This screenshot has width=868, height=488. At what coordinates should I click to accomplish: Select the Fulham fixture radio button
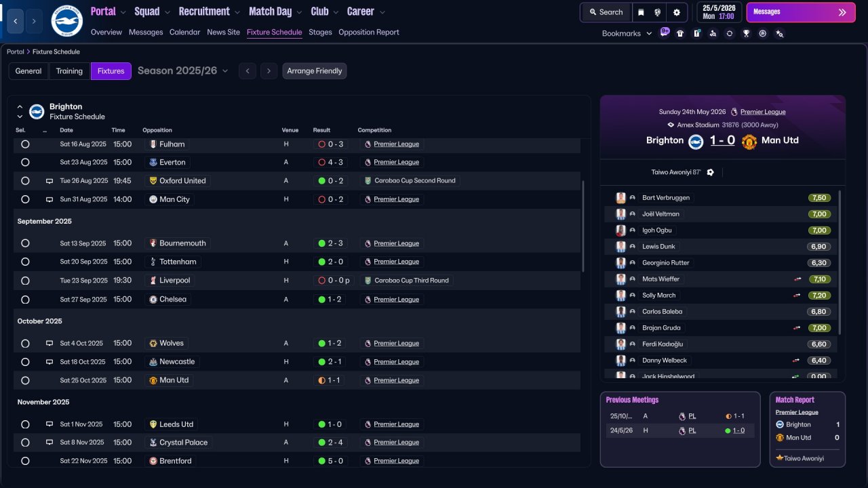click(25, 144)
